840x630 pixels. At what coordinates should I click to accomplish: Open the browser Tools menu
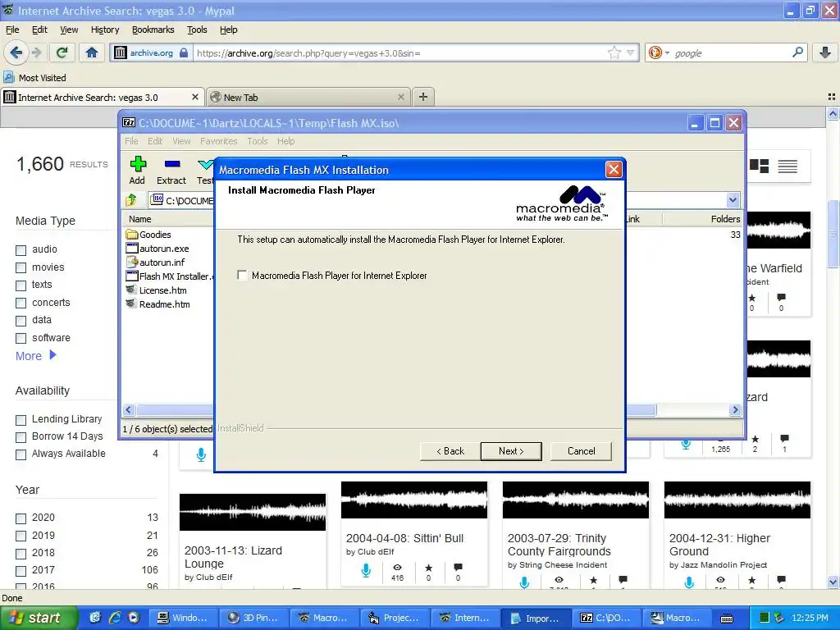pyautogui.click(x=197, y=30)
